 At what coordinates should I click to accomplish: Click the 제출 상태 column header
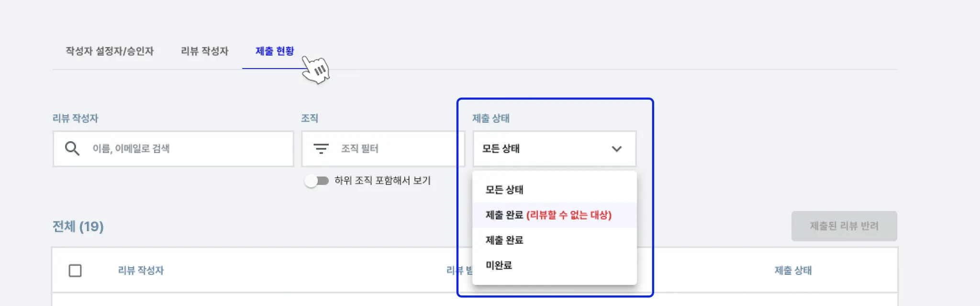793,271
